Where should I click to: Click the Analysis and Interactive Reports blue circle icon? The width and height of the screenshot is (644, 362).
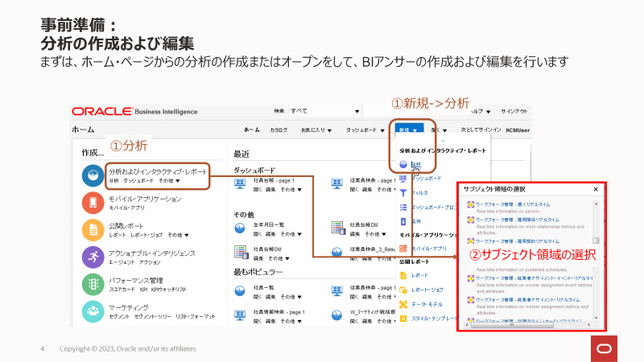click(93, 175)
